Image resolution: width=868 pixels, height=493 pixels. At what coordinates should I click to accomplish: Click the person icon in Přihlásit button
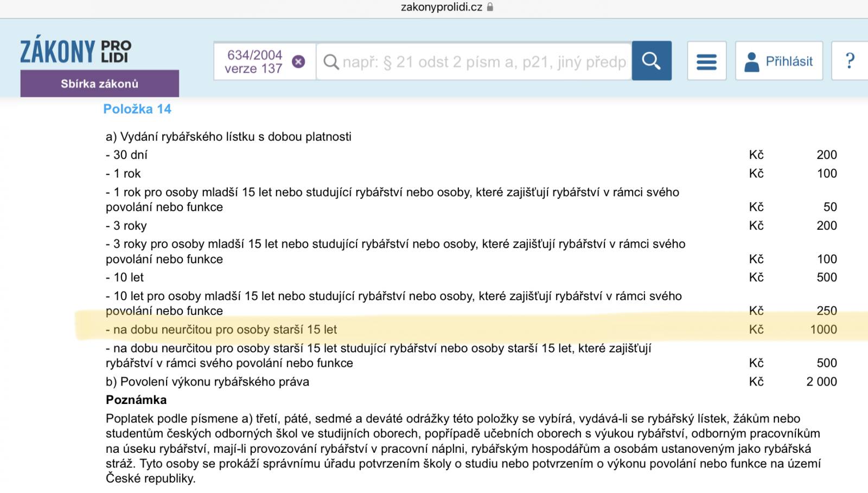click(x=752, y=61)
